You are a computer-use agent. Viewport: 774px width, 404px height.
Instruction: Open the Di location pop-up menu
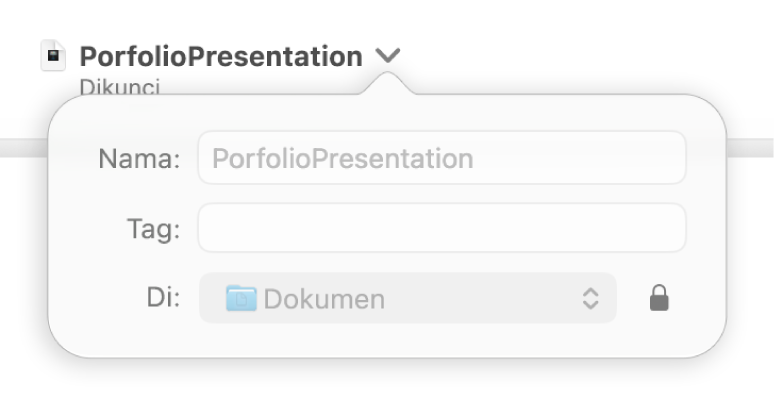[408, 298]
